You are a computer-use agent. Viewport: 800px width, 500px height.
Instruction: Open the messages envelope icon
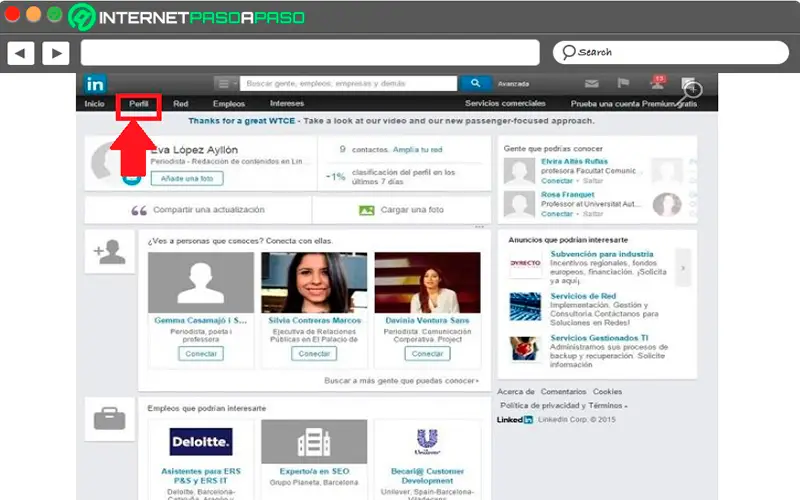point(591,83)
